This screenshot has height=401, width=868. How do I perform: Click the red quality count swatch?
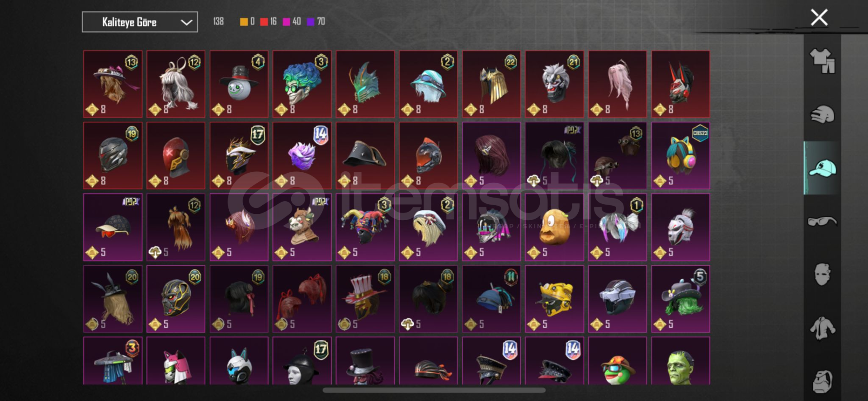264,22
